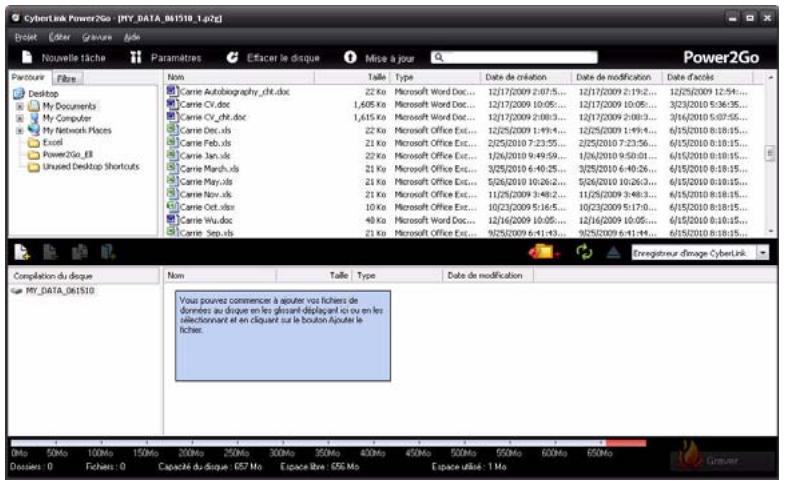Screen dimensions: 785x481
Task: Click the add file icon with plus
Action: point(22,252)
